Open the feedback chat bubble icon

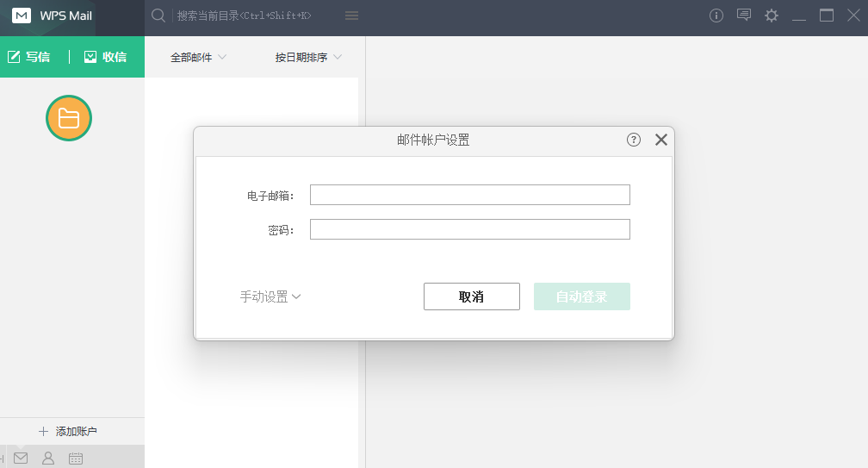pos(744,16)
